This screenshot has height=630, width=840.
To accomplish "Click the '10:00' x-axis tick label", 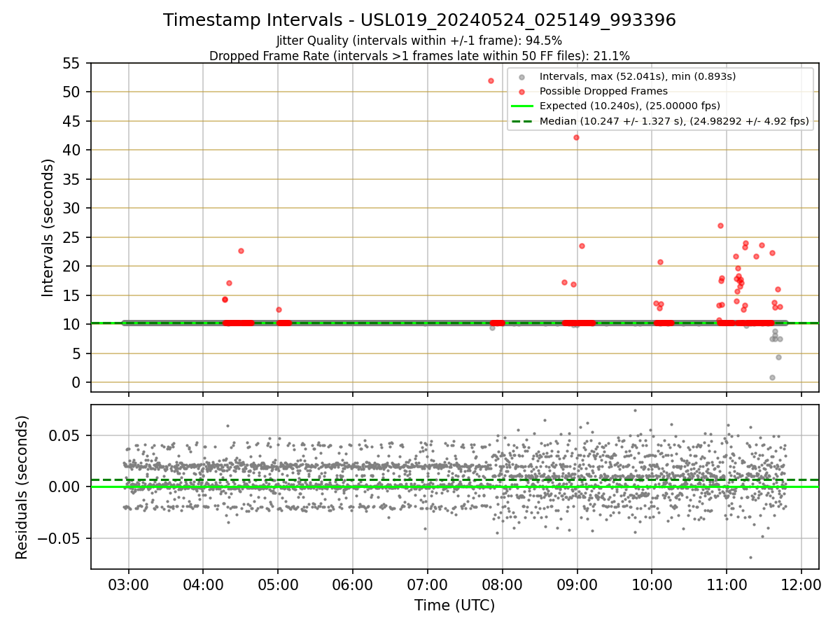I will (x=652, y=585).
